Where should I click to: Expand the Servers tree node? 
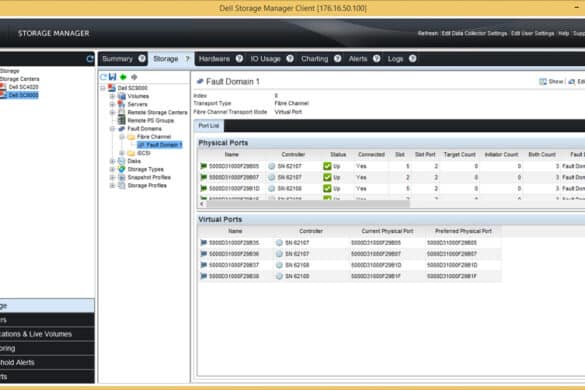(112, 104)
